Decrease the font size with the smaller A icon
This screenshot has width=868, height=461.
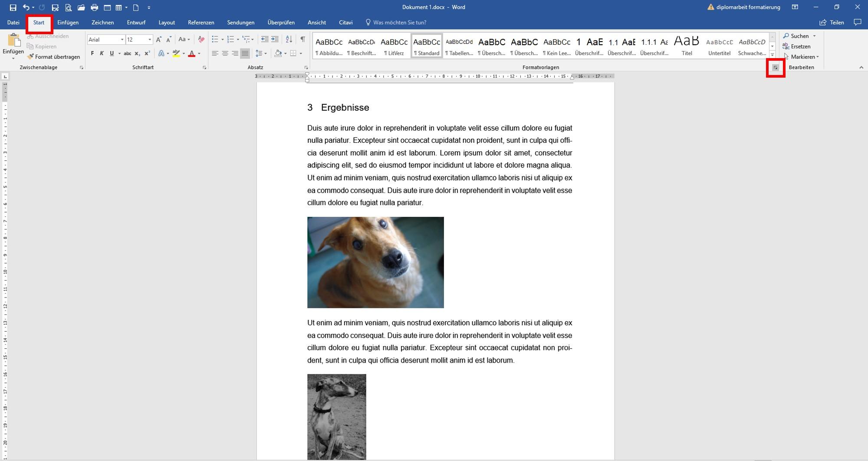169,39
